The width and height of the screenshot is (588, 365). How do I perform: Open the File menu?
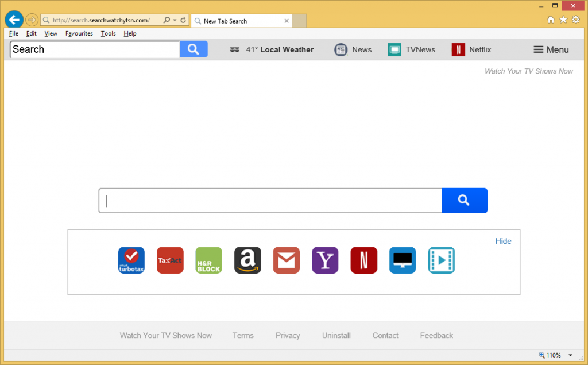(x=14, y=33)
